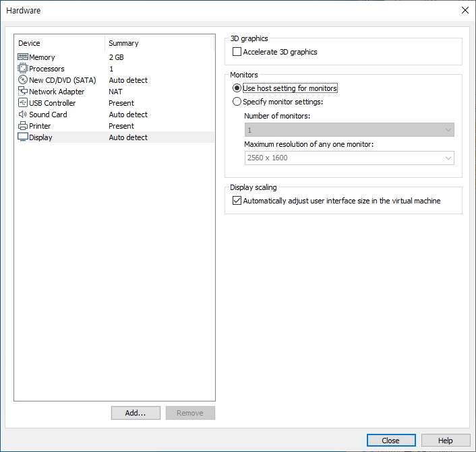The width and height of the screenshot is (476, 452).
Task: Click Display Auto detect summary
Action: [128, 137]
